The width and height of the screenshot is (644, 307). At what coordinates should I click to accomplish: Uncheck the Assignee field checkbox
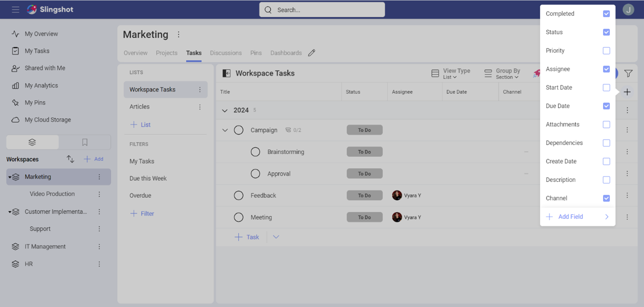[x=606, y=69]
